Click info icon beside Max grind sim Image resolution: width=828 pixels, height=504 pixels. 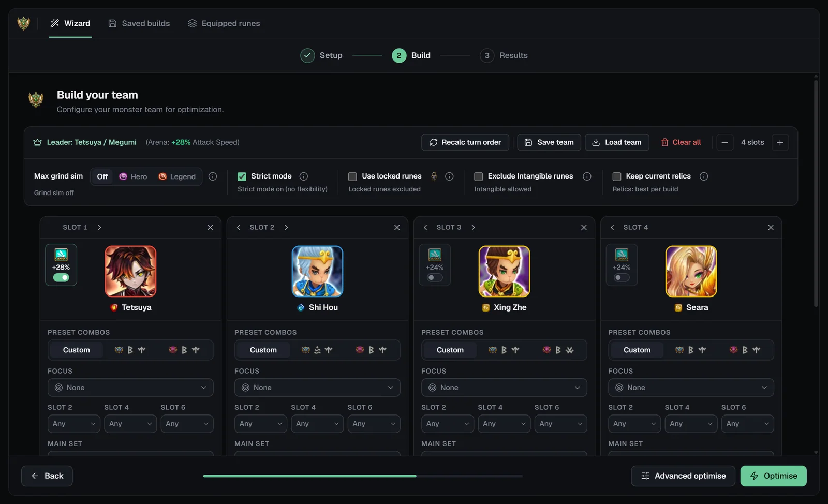tap(213, 176)
